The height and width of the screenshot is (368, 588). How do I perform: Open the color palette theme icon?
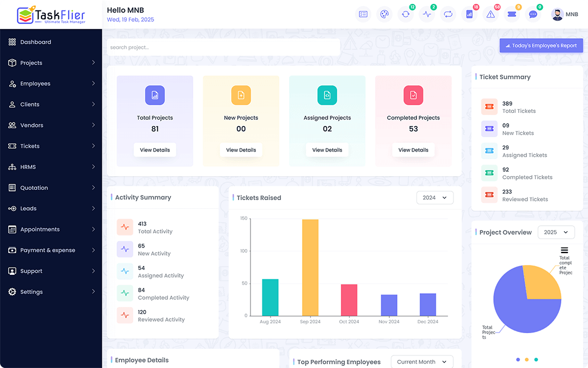(384, 15)
